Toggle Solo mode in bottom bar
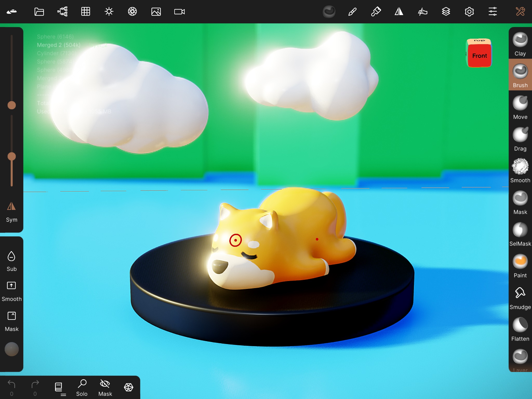532x399 pixels. [x=82, y=387]
